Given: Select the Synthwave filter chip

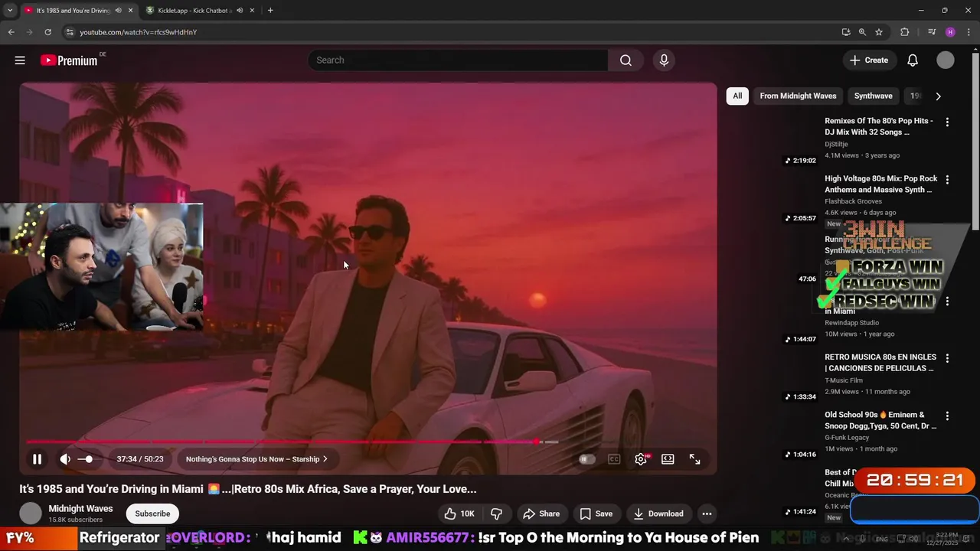Looking at the screenshot, I should coord(873,96).
